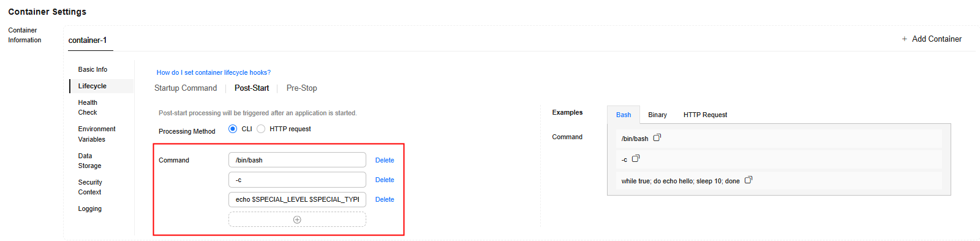The image size is (980, 241).
Task: Delete the -c command row
Action: click(385, 180)
